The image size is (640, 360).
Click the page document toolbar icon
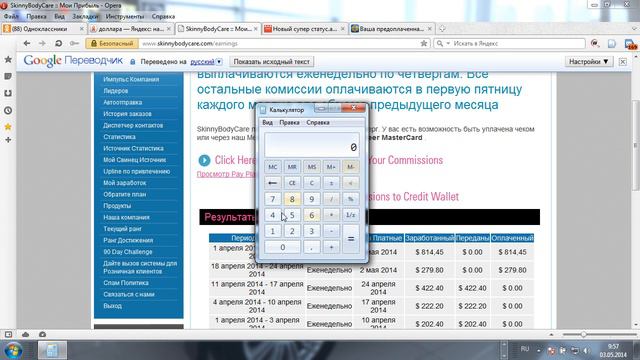coord(612,44)
